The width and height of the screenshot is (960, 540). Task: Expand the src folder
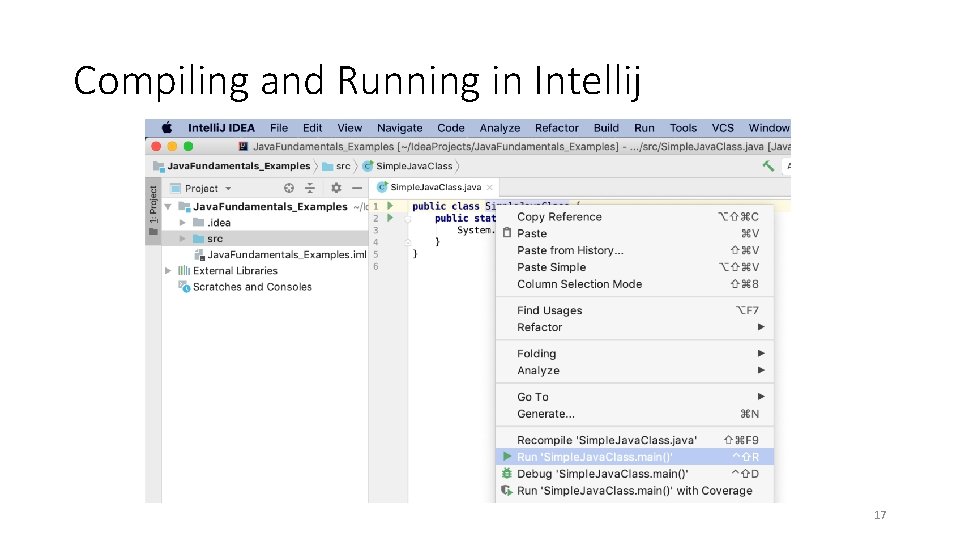click(x=182, y=238)
